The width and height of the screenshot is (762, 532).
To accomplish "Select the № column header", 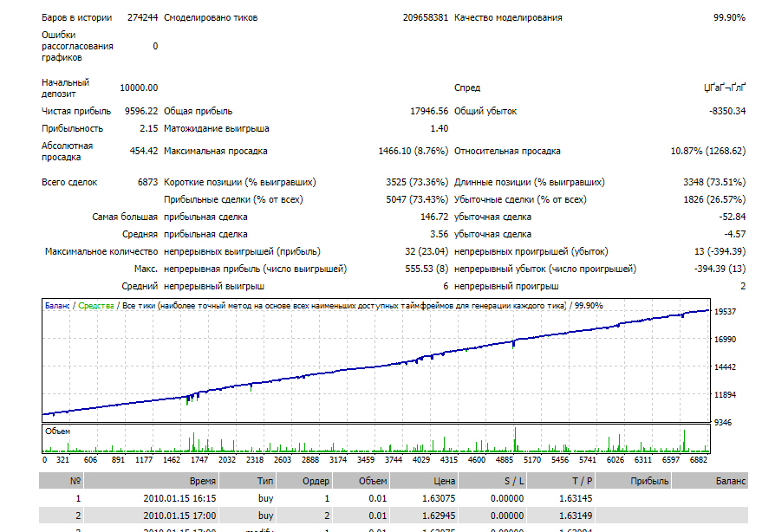I will pyautogui.click(x=62, y=481).
